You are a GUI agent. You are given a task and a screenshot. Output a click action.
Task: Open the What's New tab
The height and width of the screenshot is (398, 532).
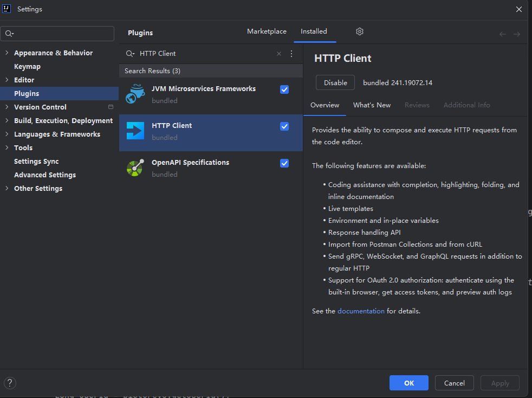coord(372,105)
